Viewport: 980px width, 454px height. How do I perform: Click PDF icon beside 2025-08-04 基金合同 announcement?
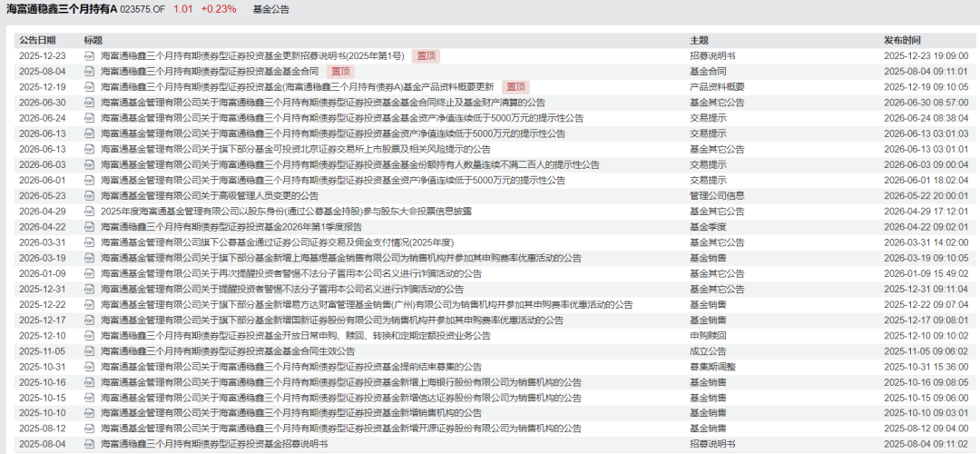coord(89,72)
